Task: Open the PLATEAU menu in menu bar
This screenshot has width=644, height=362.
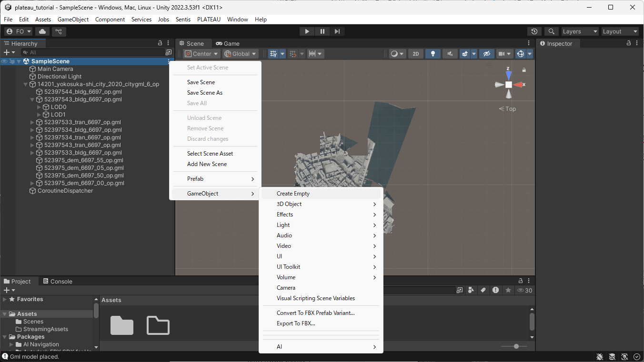Action: pyautogui.click(x=209, y=20)
